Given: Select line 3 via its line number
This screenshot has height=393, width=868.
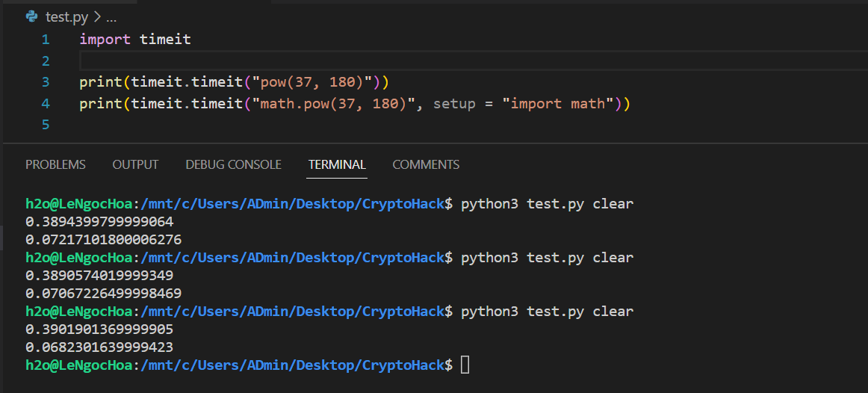Looking at the screenshot, I should pos(46,82).
